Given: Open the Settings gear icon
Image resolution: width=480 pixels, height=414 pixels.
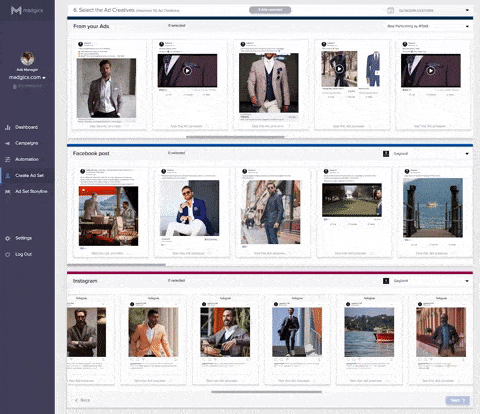Looking at the screenshot, I should [8, 238].
